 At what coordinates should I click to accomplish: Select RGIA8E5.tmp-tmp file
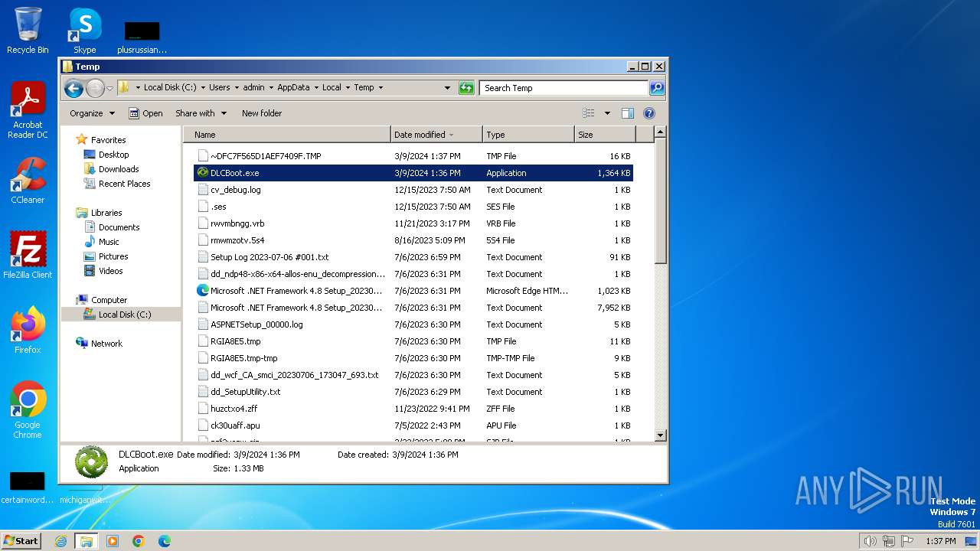tap(413, 358)
